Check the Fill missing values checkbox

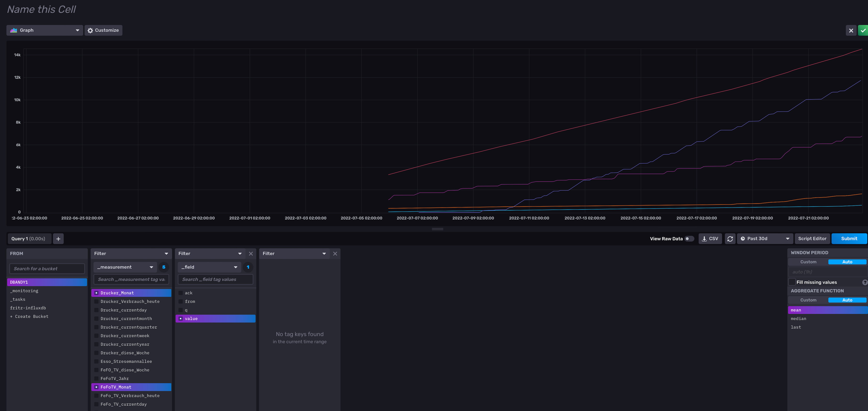(x=792, y=282)
